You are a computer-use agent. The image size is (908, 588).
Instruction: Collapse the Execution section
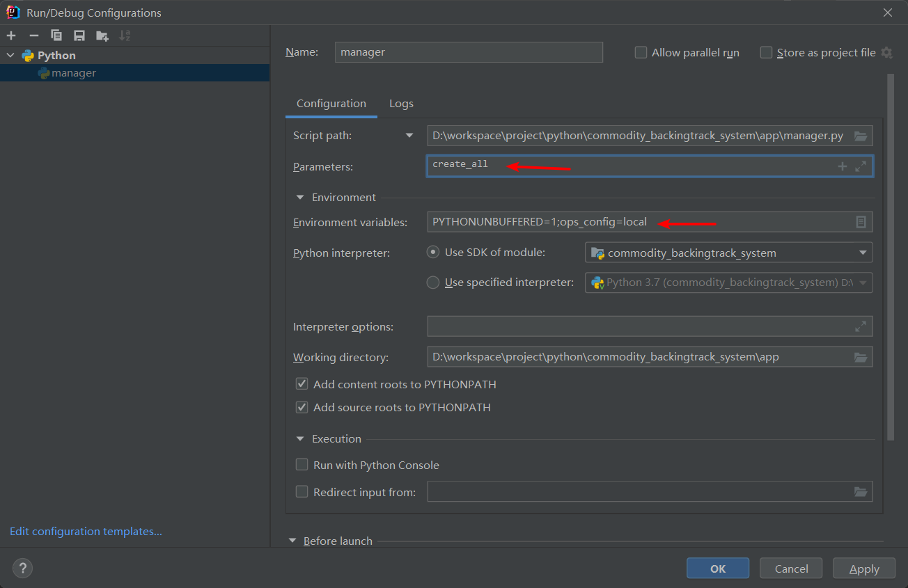(300, 439)
